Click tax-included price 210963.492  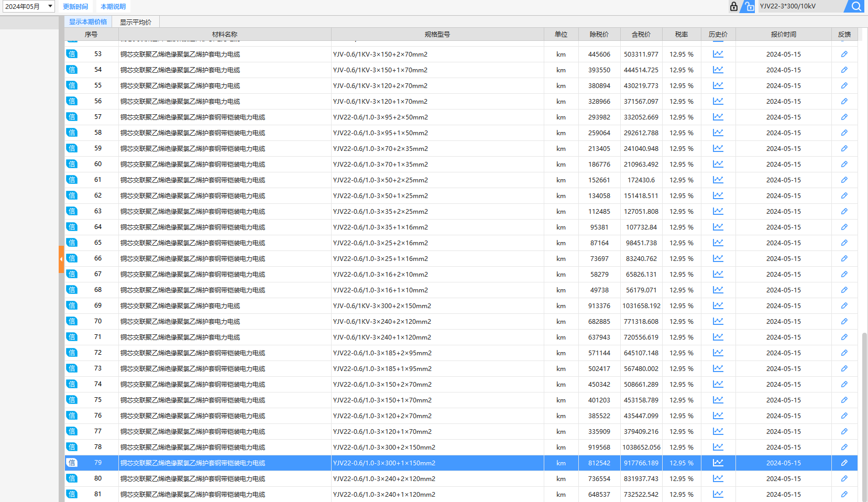pyautogui.click(x=641, y=165)
